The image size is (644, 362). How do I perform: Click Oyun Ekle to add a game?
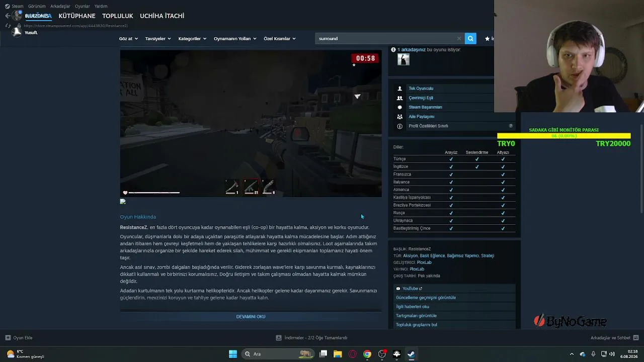click(19, 338)
